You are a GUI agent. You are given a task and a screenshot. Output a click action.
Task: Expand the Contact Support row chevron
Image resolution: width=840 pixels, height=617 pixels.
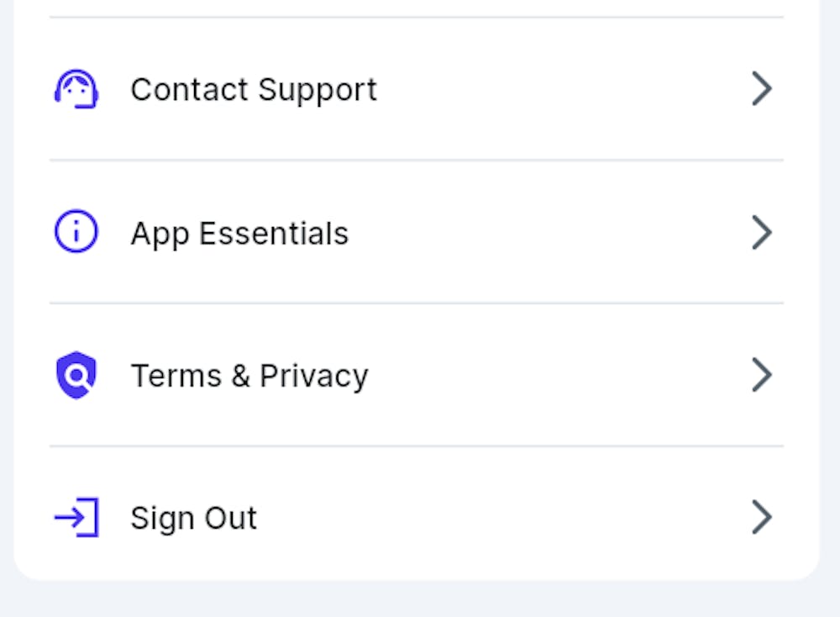[x=761, y=88]
